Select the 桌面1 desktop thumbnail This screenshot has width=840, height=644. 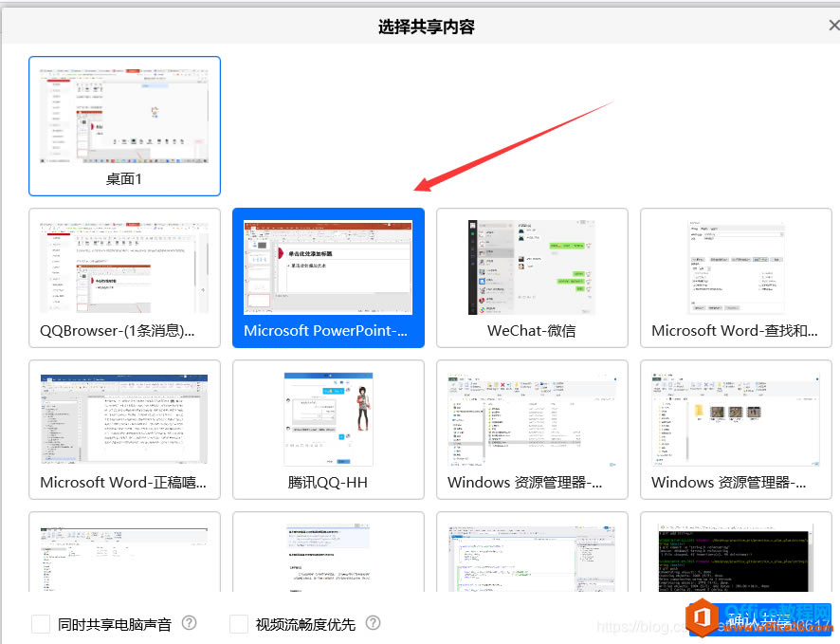pos(124,126)
